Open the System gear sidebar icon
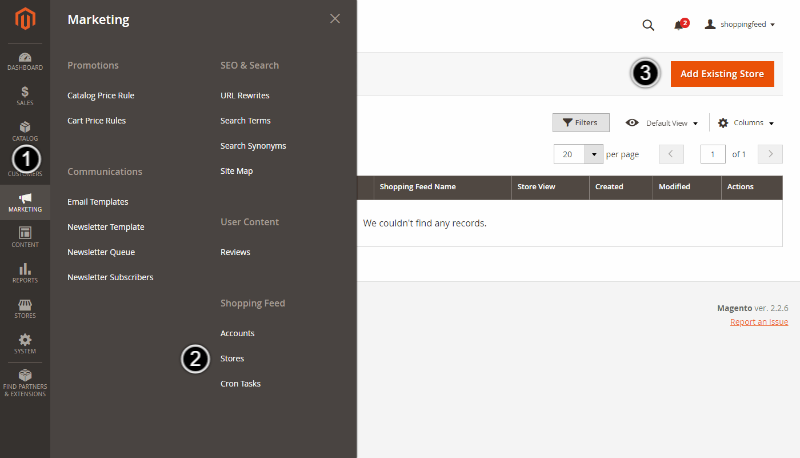The image size is (800, 458). (25, 344)
